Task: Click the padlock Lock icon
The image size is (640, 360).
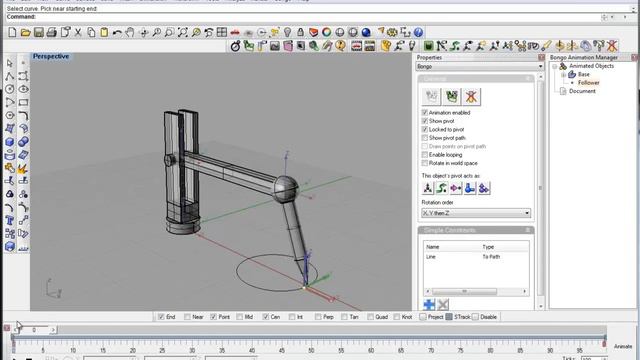Action: [x=300, y=32]
